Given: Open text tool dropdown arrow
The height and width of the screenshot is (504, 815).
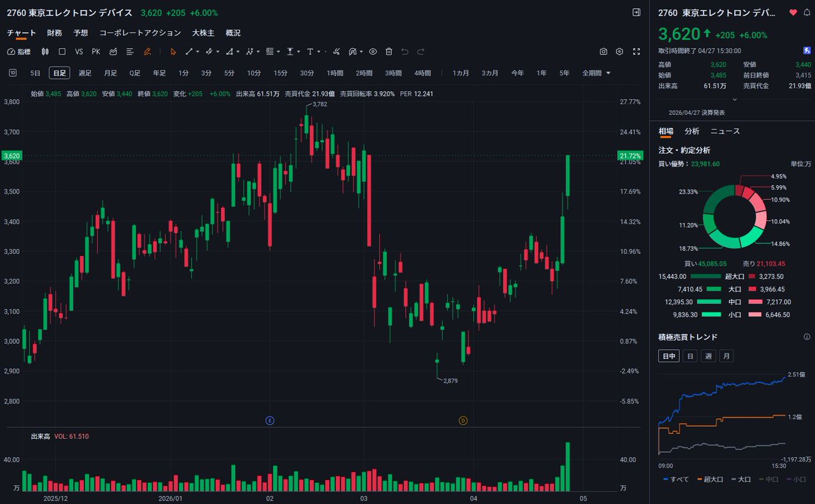Looking at the screenshot, I should coord(319,52).
